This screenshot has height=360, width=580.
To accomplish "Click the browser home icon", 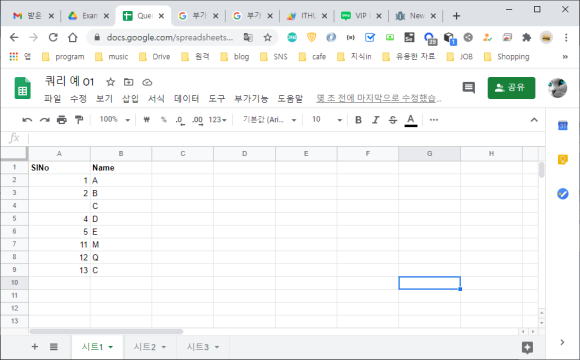I will 73,37.
